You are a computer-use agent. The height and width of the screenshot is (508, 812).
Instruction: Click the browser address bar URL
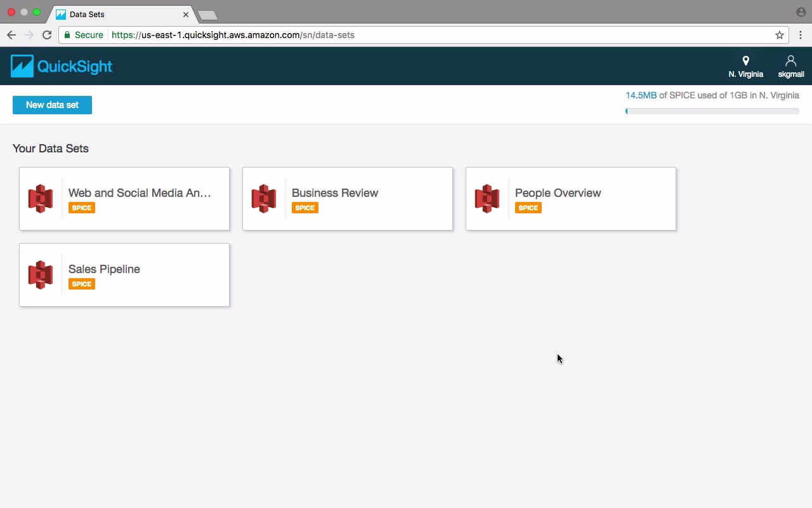point(233,35)
